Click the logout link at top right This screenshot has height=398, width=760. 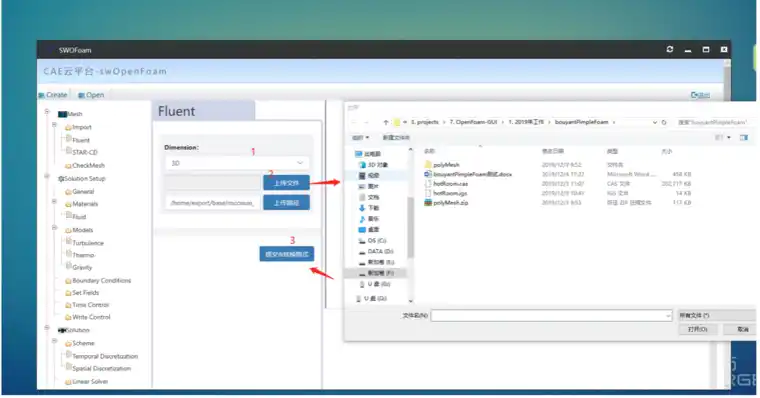coord(700,95)
